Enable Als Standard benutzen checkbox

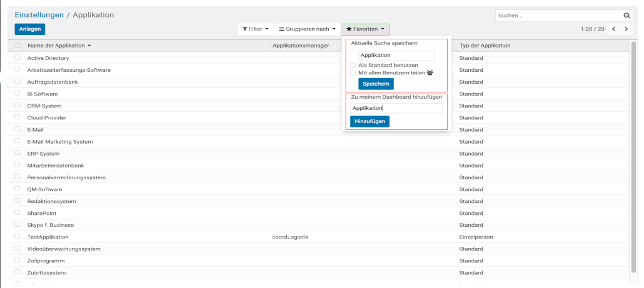353,65
